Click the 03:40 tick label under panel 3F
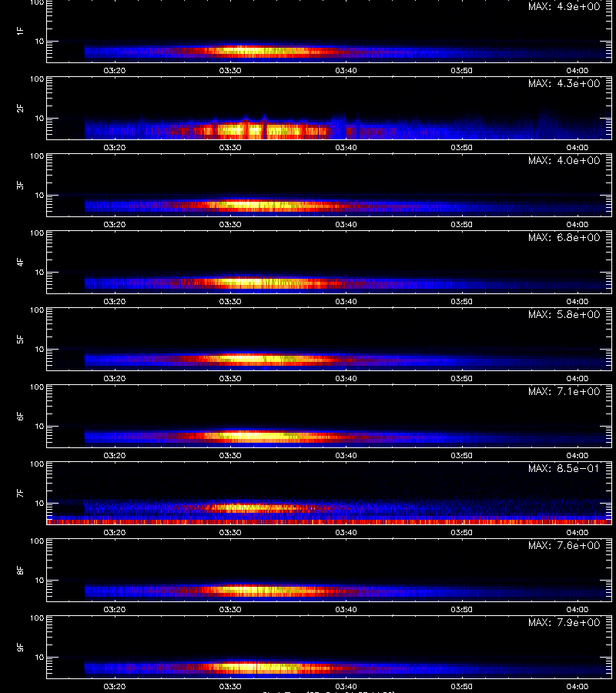The image size is (616, 693). [346, 224]
